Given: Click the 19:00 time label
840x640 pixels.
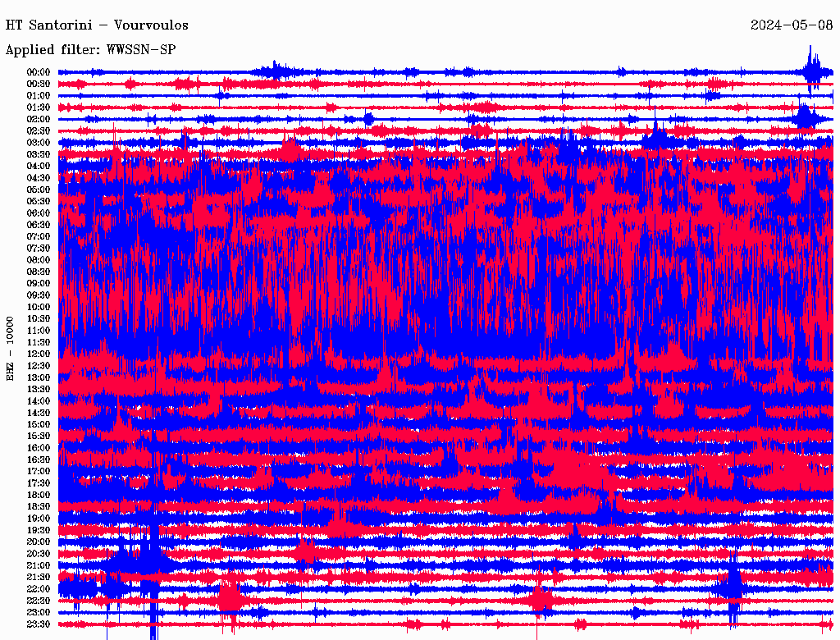Looking at the screenshot, I should (x=39, y=519).
